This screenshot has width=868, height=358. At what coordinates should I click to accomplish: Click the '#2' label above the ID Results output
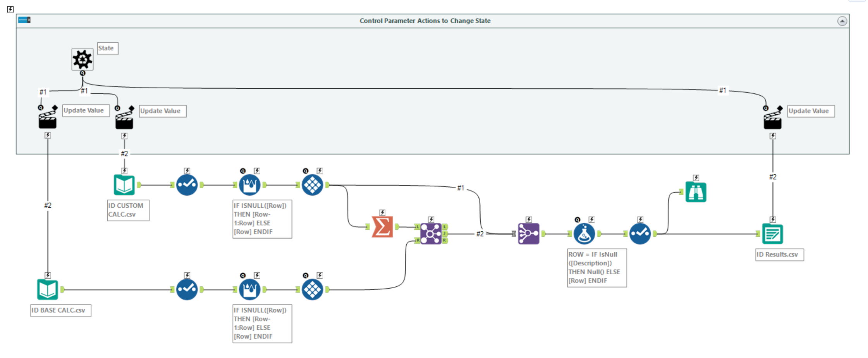pyautogui.click(x=773, y=177)
